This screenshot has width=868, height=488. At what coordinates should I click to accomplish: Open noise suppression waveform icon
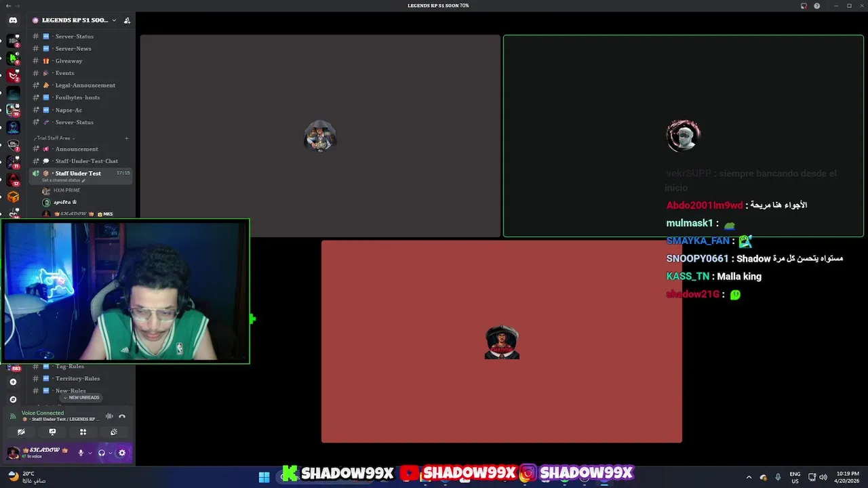[109, 416]
